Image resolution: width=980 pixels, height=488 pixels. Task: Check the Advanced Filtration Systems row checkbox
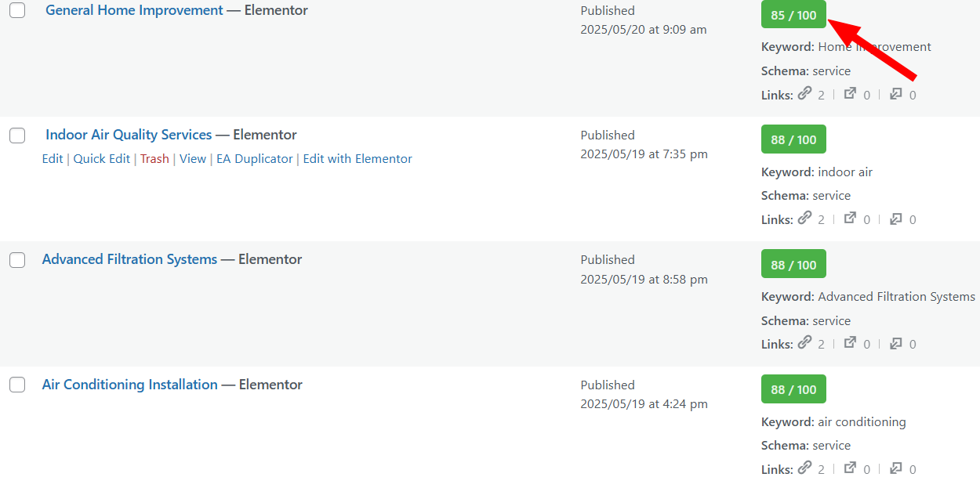point(17,260)
